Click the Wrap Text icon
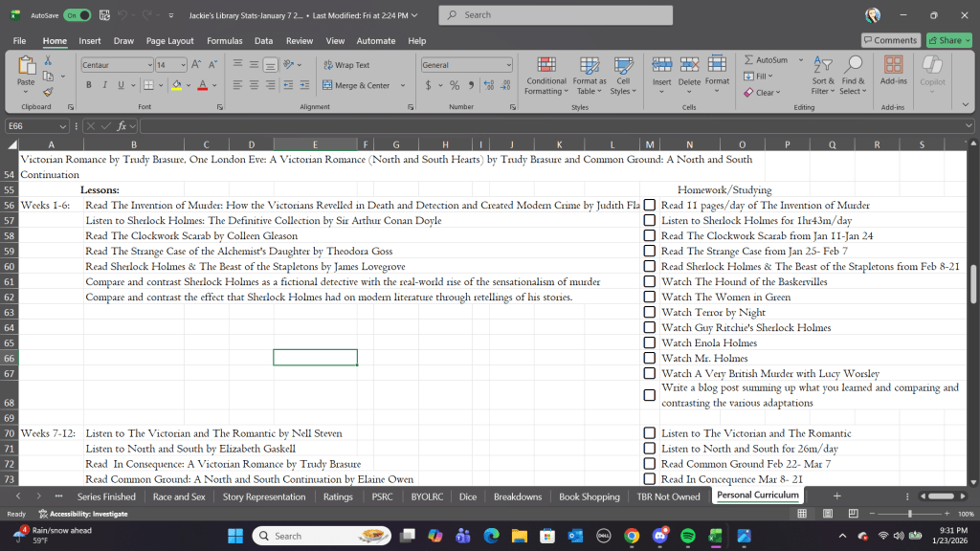The image size is (980, 551). tap(327, 65)
